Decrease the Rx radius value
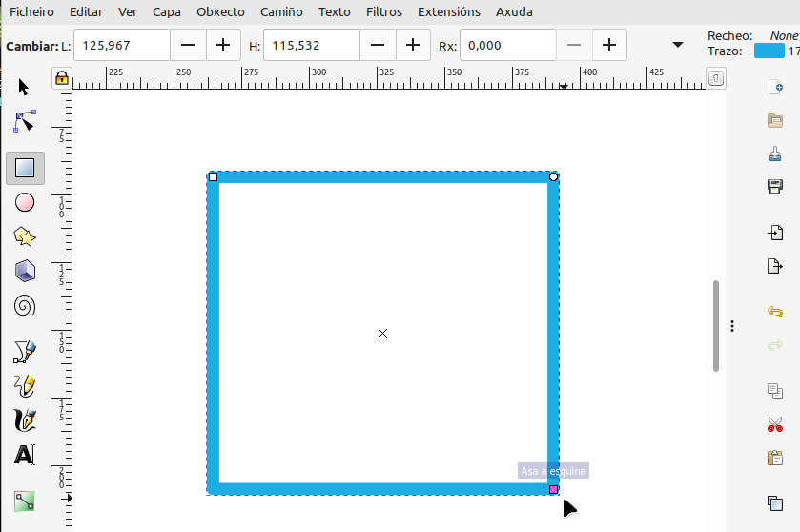The height and width of the screenshot is (532, 800). click(x=574, y=45)
